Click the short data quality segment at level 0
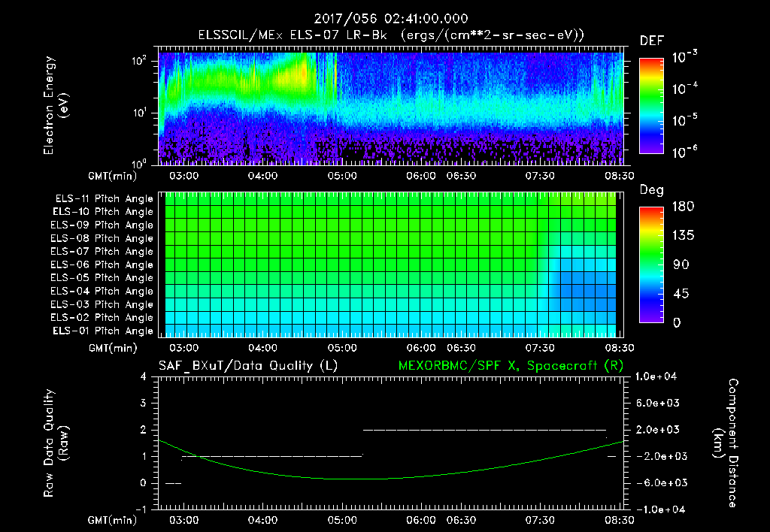Screen dimensions: 770x532 point(173,483)
